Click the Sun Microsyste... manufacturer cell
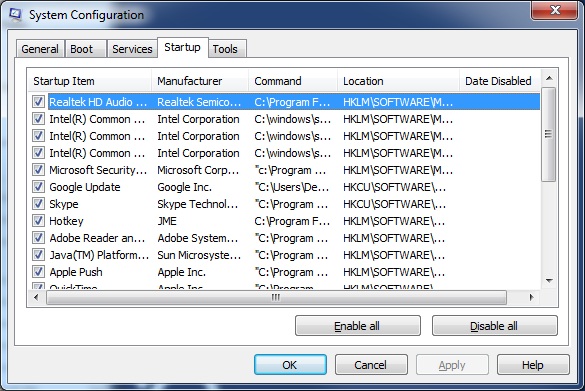 tap(199, 255)
